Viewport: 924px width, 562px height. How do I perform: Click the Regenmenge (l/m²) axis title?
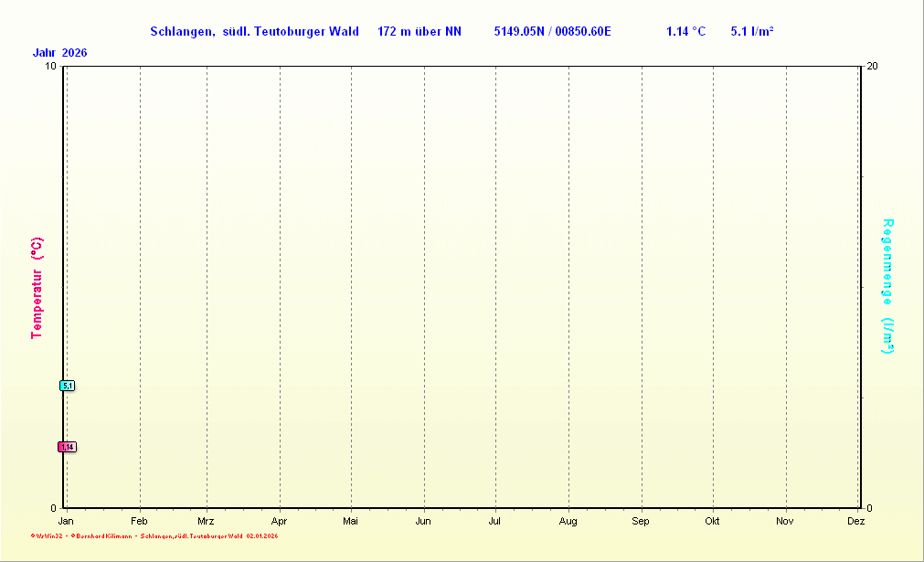[887, 286]
